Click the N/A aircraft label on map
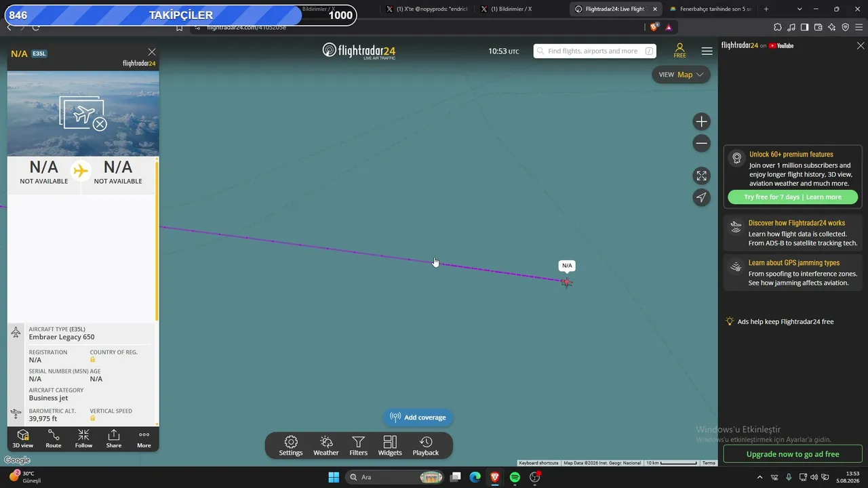 [x=567, y=266]
